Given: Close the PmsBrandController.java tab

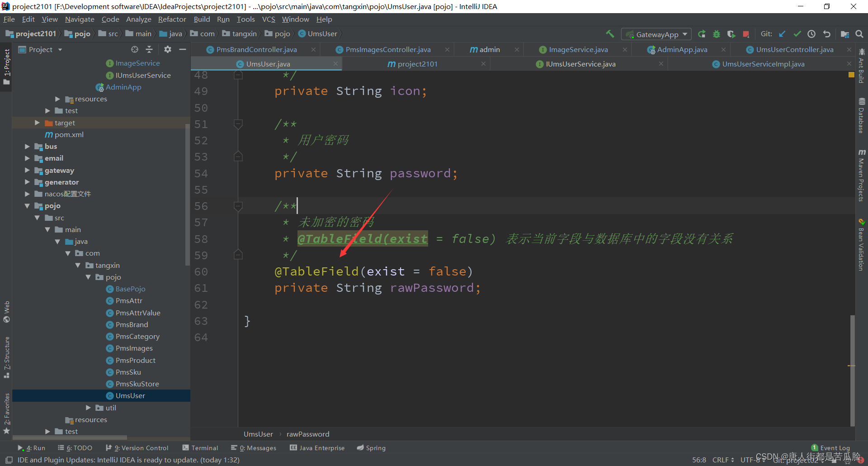Looking at the screenshot, I should pyautogui.click(x=313, y=49).
